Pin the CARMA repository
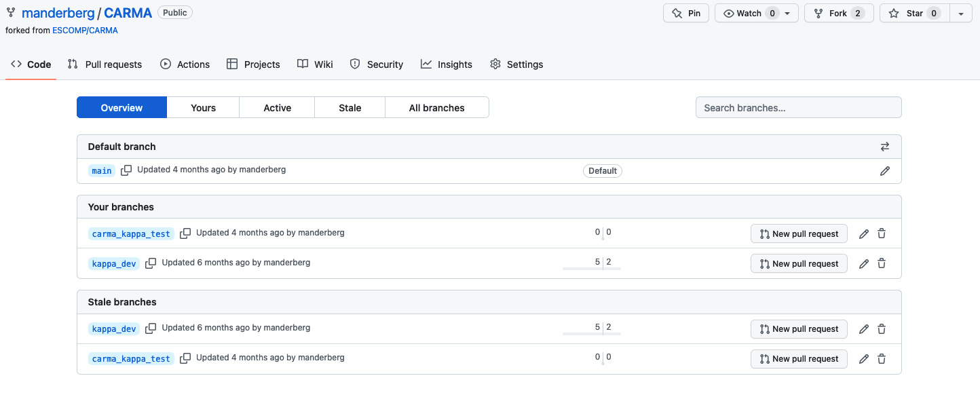Screen dimensions: 980x397 click(x=685, y=14)
